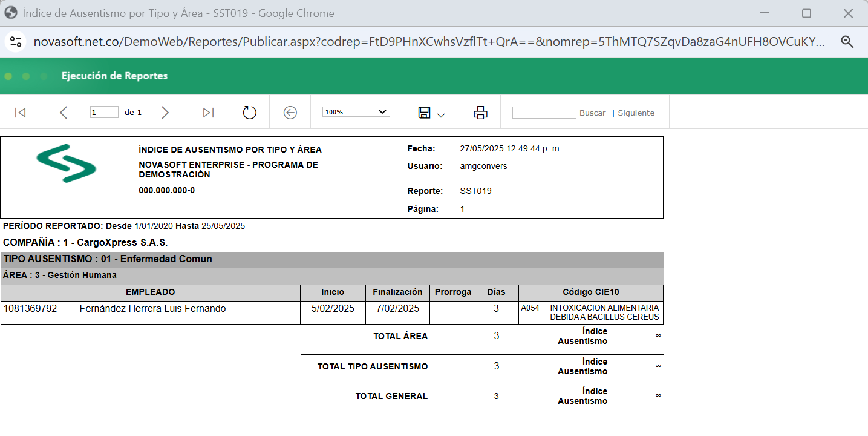Screen dimensions: 868x436
Task: Maximize the Chrome window
Action: 806,13
